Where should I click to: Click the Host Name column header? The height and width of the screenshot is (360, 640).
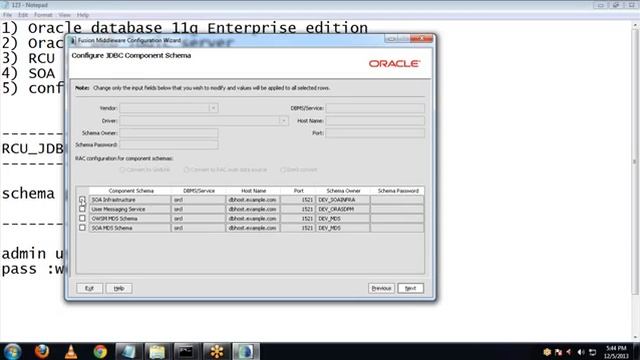pyautogui.click(x=253, y=191)
